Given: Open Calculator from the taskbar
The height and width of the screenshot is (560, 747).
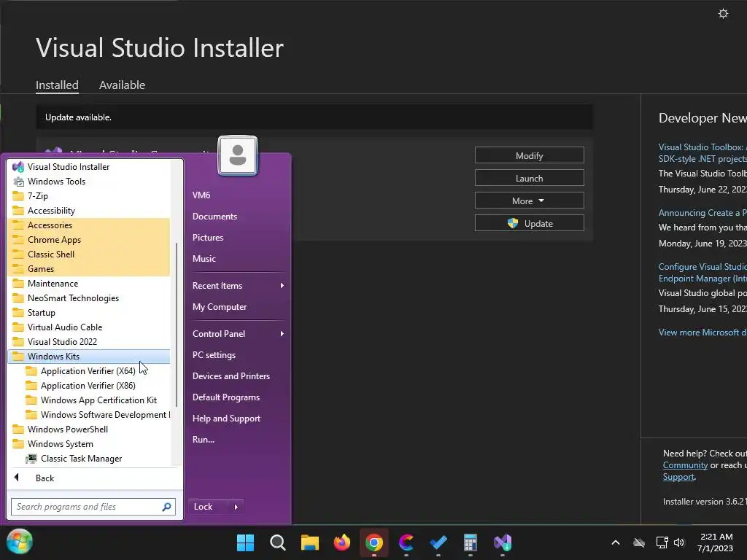Looking at the screenshot, I should click(x=471, y=542).
